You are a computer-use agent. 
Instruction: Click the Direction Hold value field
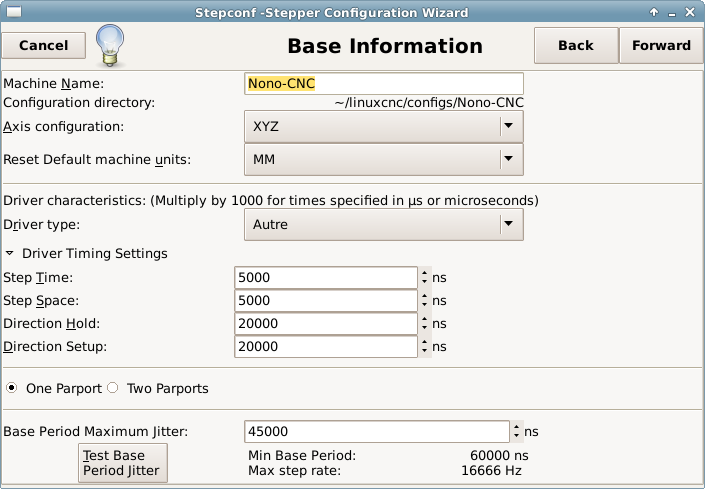coord(326,324)
